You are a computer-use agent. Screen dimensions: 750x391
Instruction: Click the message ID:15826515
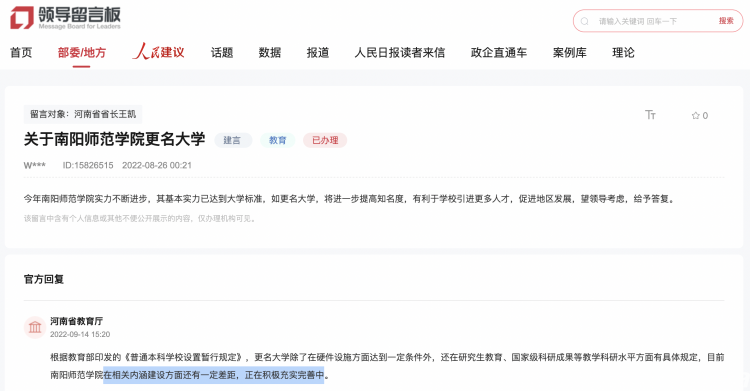[88, 166]
